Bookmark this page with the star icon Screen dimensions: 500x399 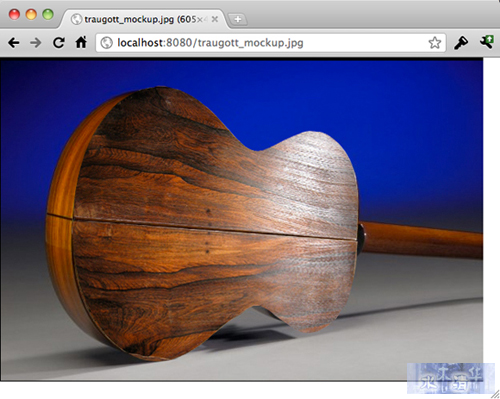pyautogui.click(x=434, y=43)
